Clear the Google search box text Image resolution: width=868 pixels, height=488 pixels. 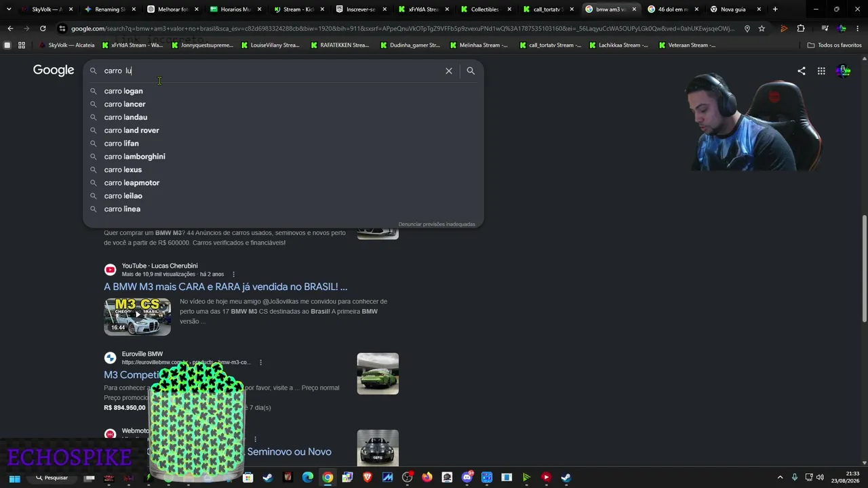[448, 70]
